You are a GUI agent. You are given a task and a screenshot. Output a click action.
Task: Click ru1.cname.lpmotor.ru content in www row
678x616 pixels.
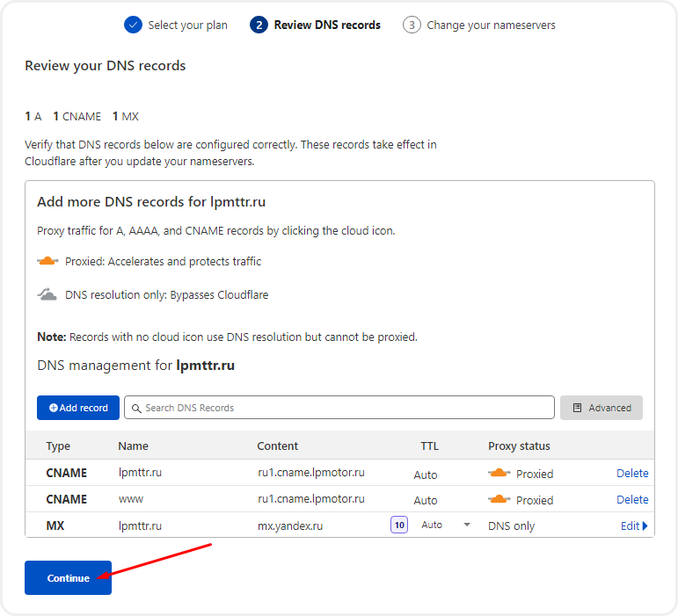click(x=310, y=499)
